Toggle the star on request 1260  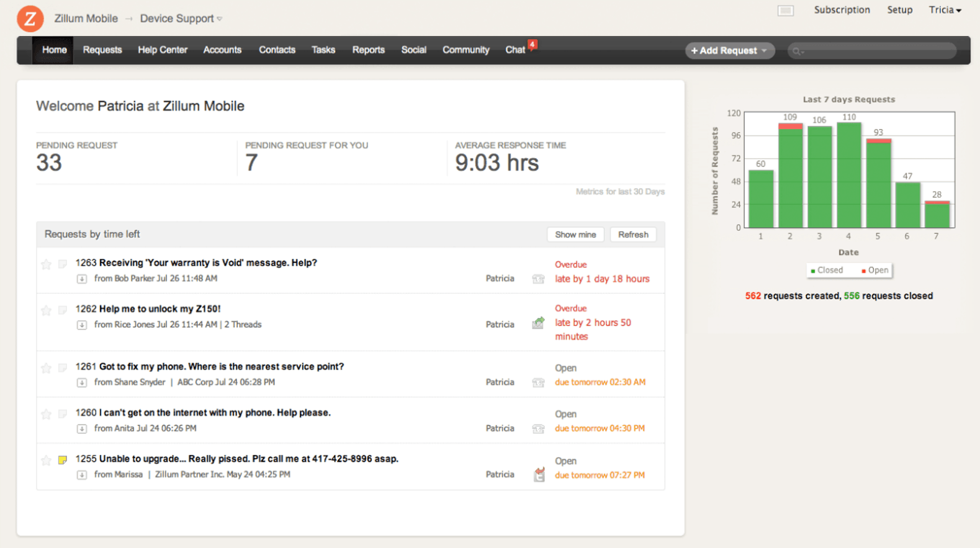pos(46,414)
